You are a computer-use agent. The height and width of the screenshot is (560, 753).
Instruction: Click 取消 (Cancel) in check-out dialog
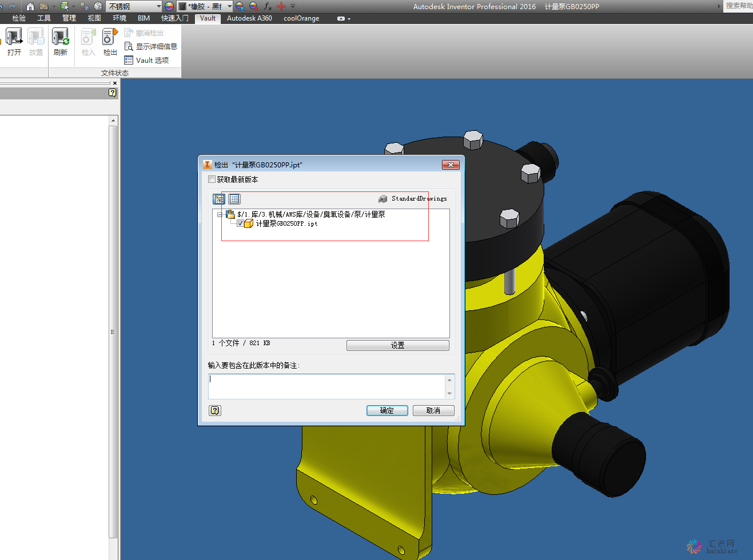433,410
